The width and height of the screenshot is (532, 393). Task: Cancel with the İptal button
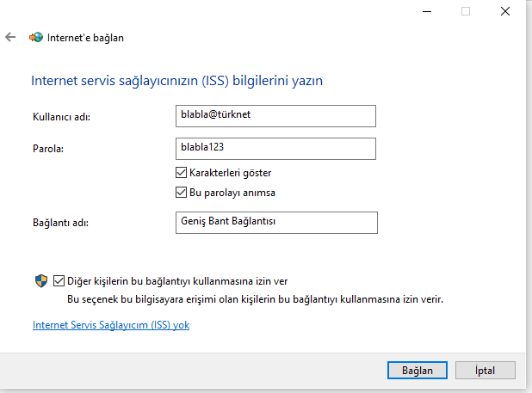(x=486, y=371)
